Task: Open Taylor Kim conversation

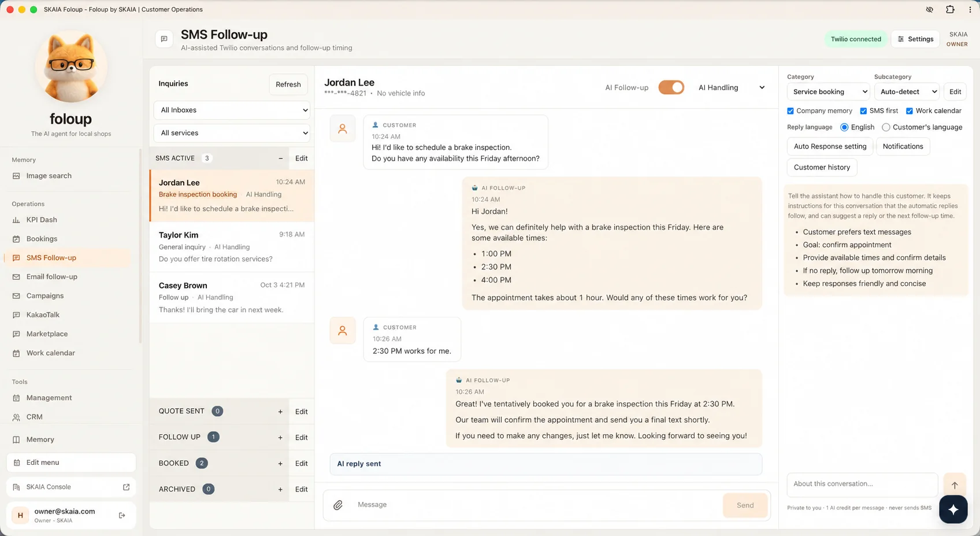Action: [x=232, y=246]
